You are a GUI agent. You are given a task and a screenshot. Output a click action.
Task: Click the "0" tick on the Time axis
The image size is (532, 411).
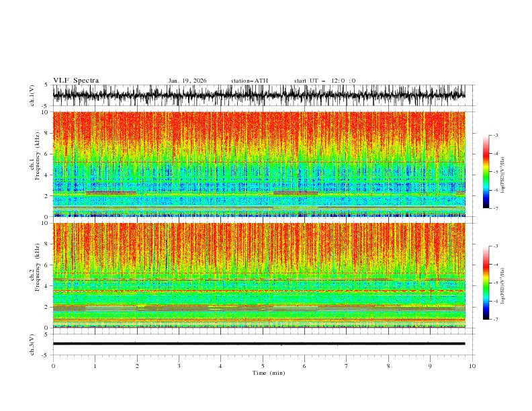[53, 366]
